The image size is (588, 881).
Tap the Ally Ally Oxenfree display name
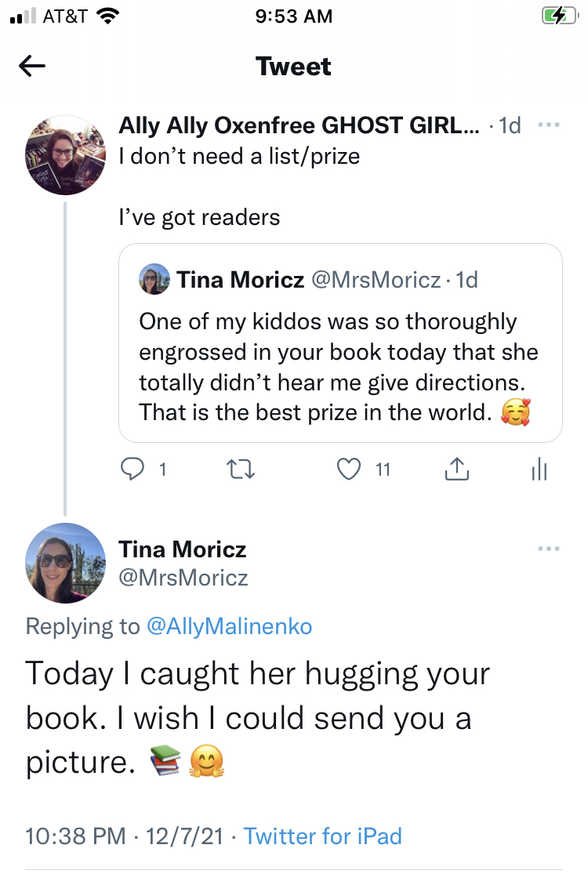pos(299,125)
